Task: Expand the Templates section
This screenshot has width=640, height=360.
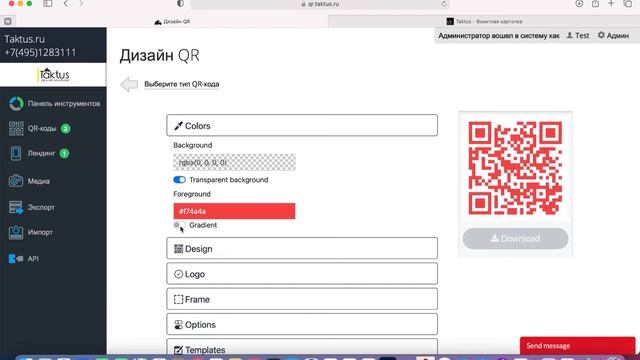Action: pos(302,347)
